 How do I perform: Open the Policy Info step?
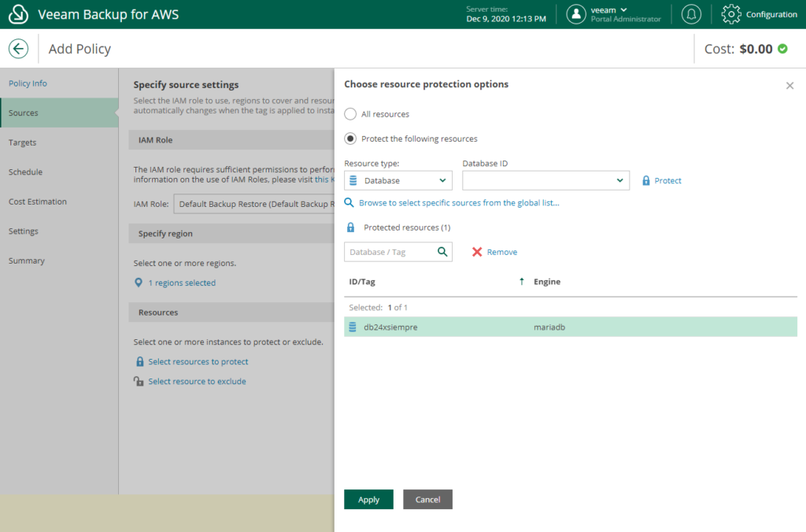coord(28,83)
